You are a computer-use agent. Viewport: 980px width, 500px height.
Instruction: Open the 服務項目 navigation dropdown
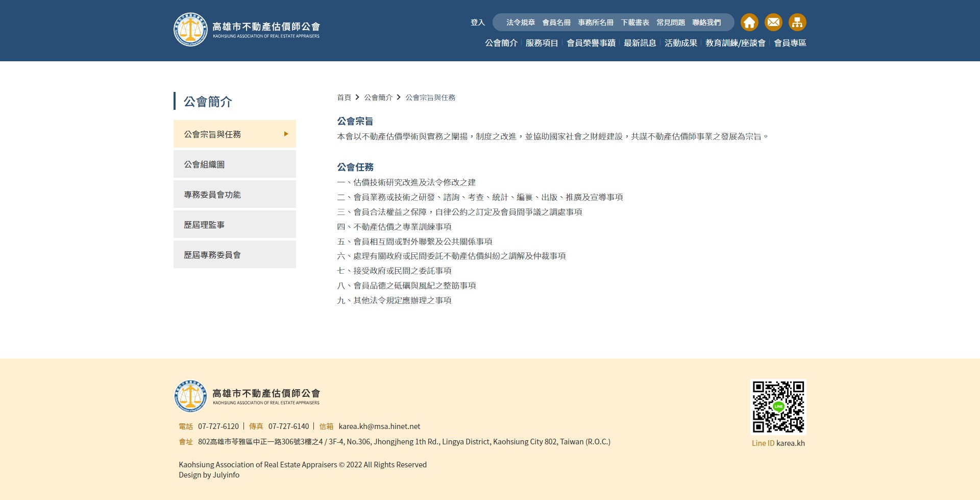[x=541, y=43]
